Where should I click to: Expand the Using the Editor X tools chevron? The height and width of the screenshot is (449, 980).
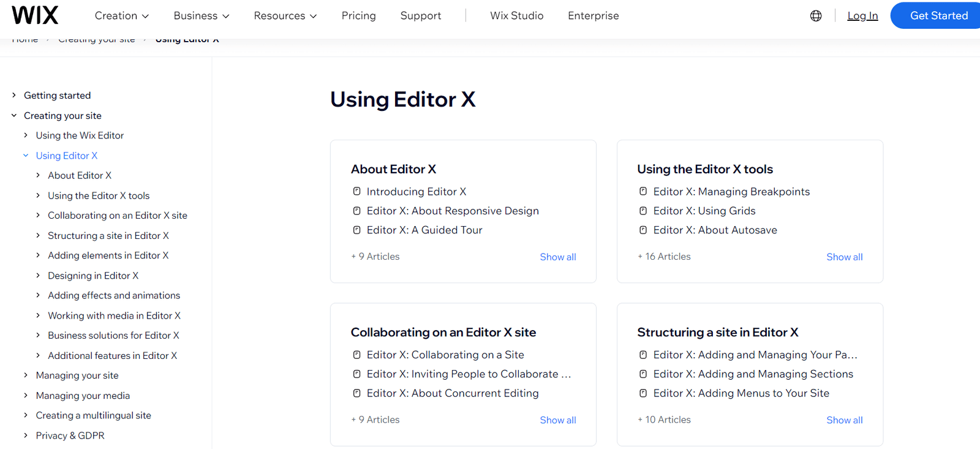[x=38, y=195]
